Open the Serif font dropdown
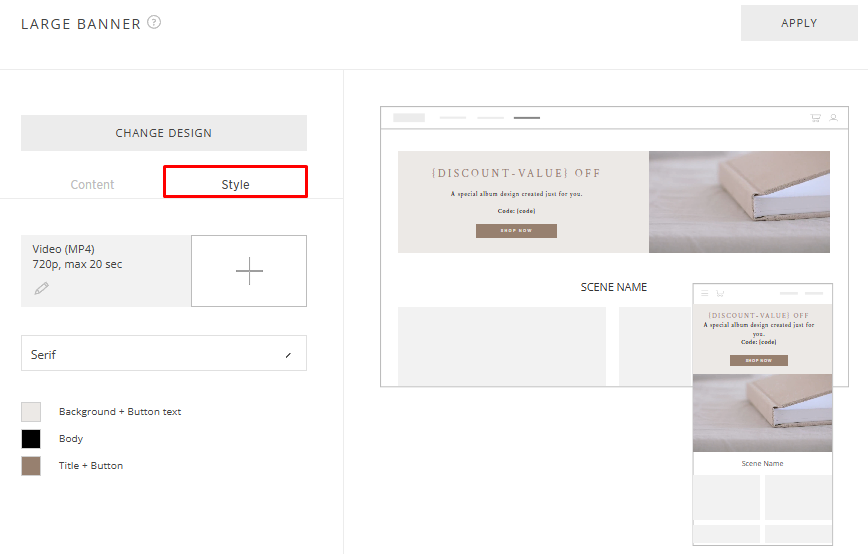The width and height of the screenshot is (868, 554). click(x=163, y=354)
